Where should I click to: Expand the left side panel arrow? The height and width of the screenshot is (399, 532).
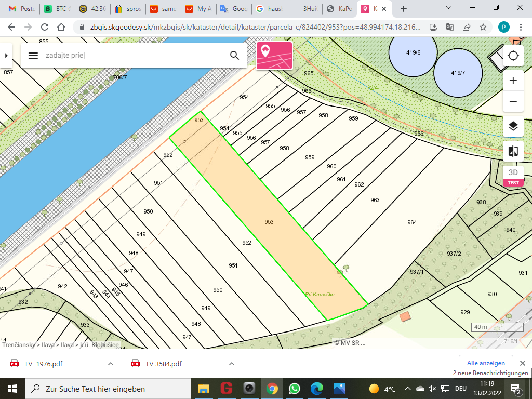6,56
